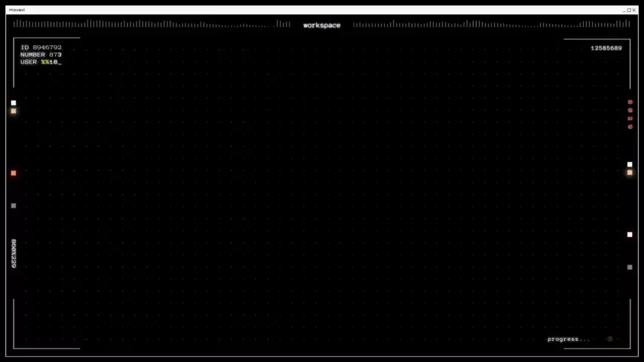Click the glowing peach square on left edge
Viewport: 644px width, 362px height.
coord(13,111)
